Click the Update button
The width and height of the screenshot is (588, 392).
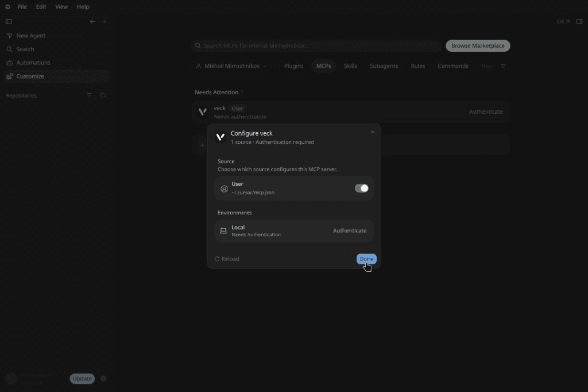(82, 378)
